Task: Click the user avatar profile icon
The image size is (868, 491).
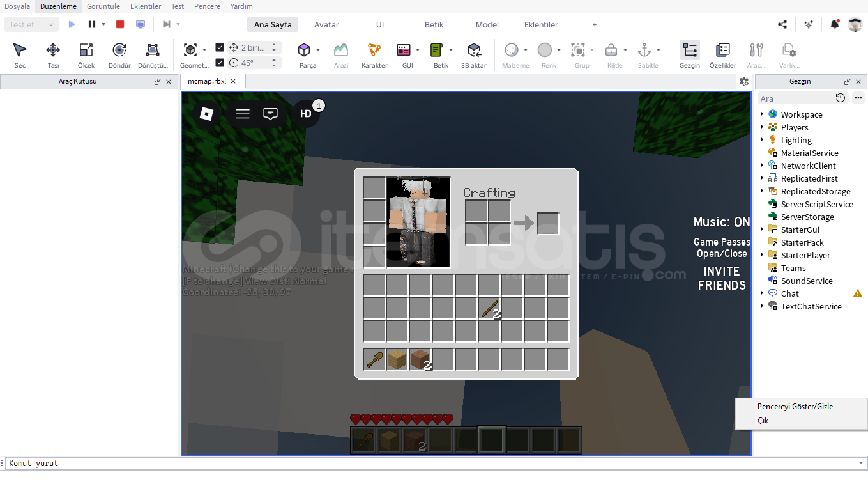Action: (x=855, y=24)
